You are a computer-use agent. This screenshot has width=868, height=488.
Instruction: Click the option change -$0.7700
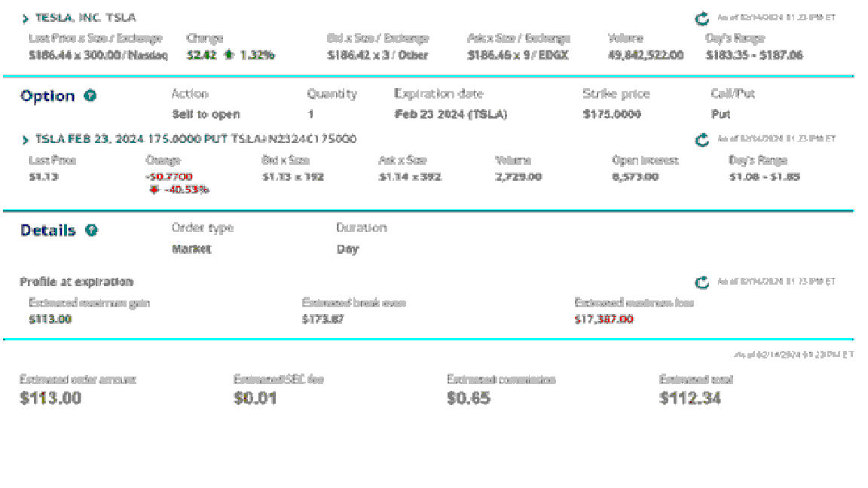(x=169, y=176)
